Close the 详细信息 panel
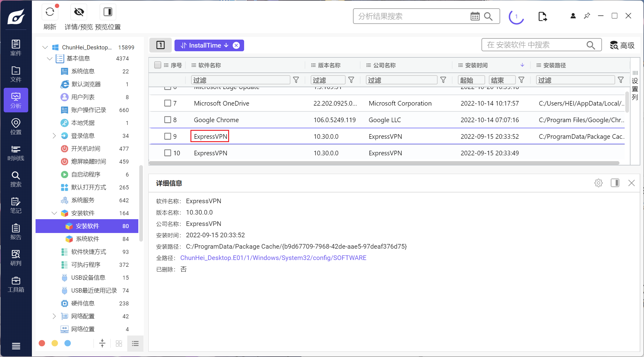 pyautogui.click(x=631, y=183)
